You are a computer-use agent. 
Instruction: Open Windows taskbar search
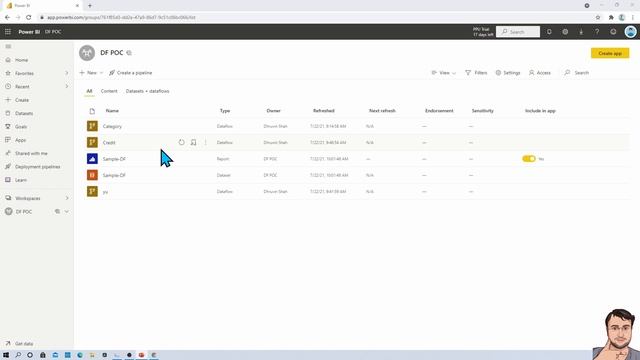[x=18, y=355]
